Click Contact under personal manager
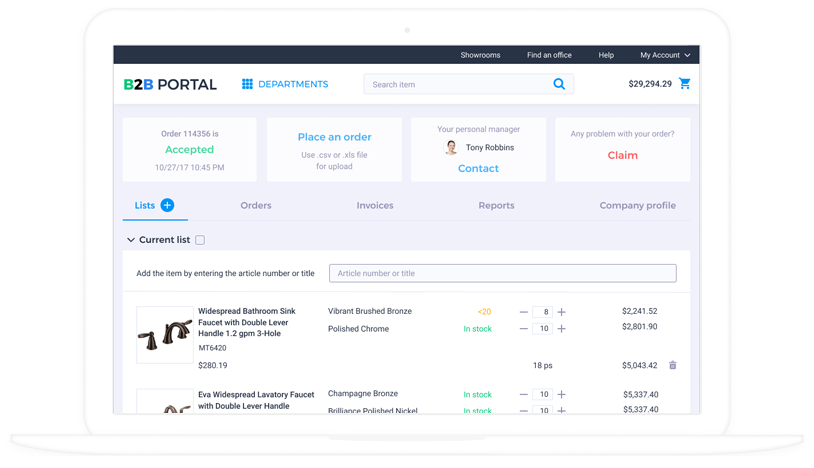The height and width of the screenshot is (468, 814). click(478, 169)
